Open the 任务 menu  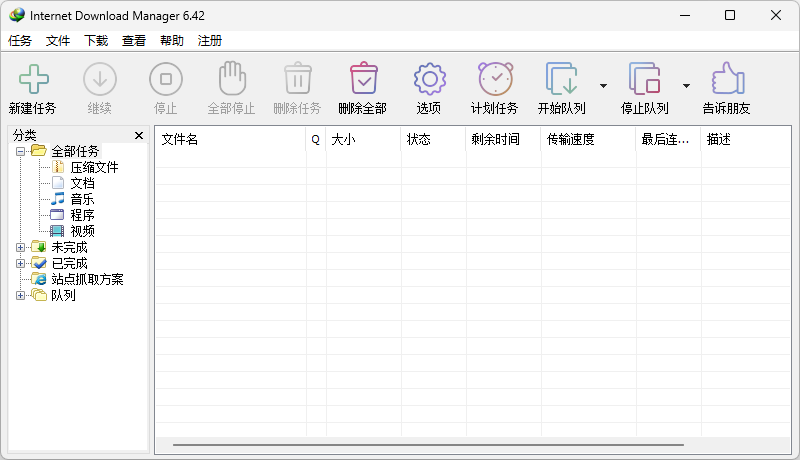tap(20, 41)
